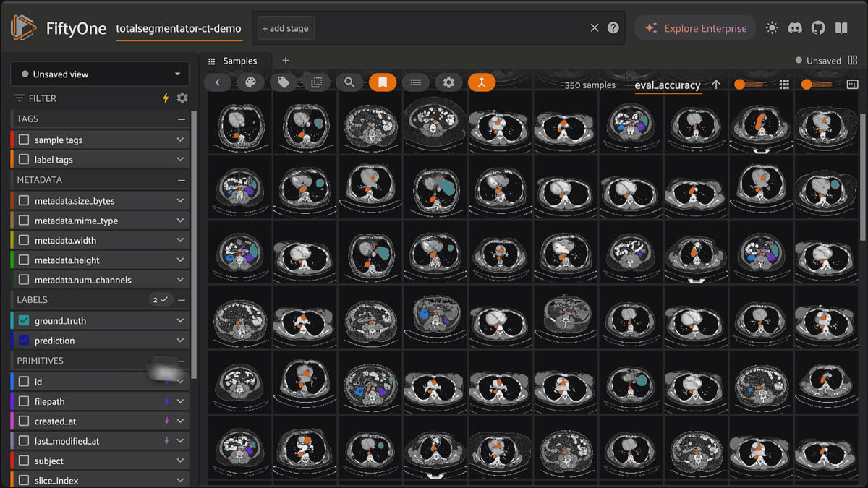Check the created_at field checkbox

point(24,421)
